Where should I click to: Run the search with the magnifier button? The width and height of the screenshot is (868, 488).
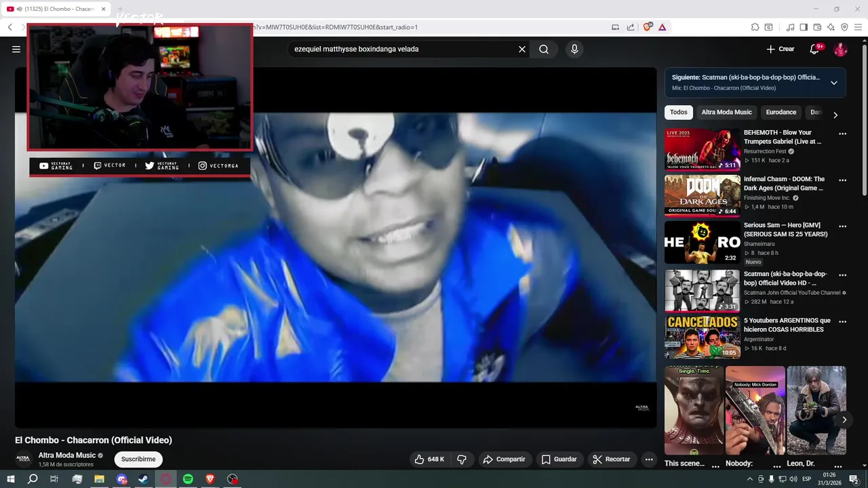click(544, 49)
